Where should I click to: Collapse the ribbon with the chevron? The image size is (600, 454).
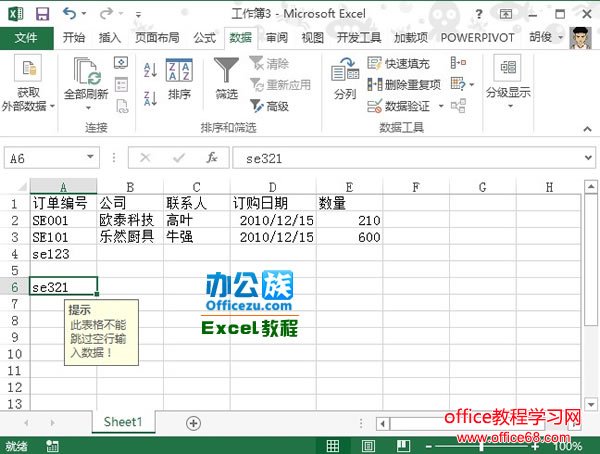coord(587,129)
